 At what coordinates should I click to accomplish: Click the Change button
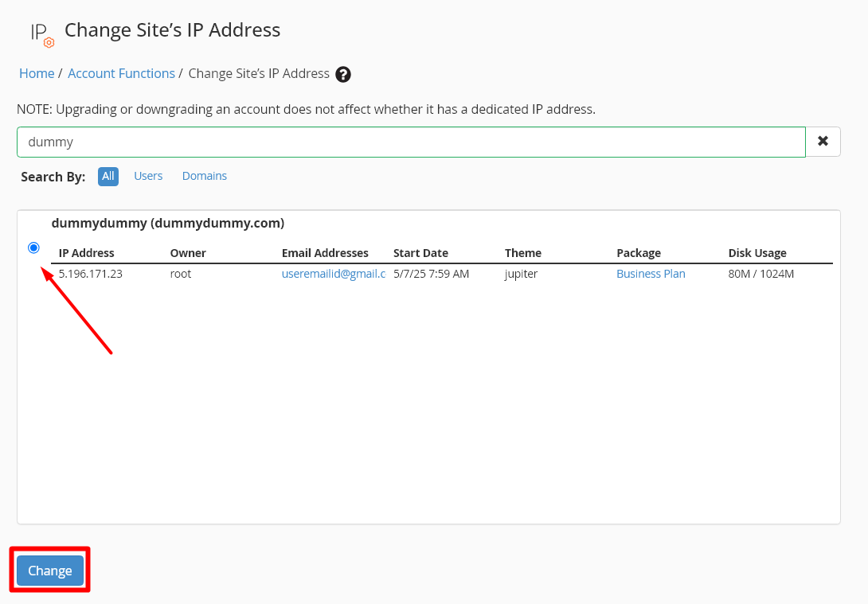coord(50,571)
